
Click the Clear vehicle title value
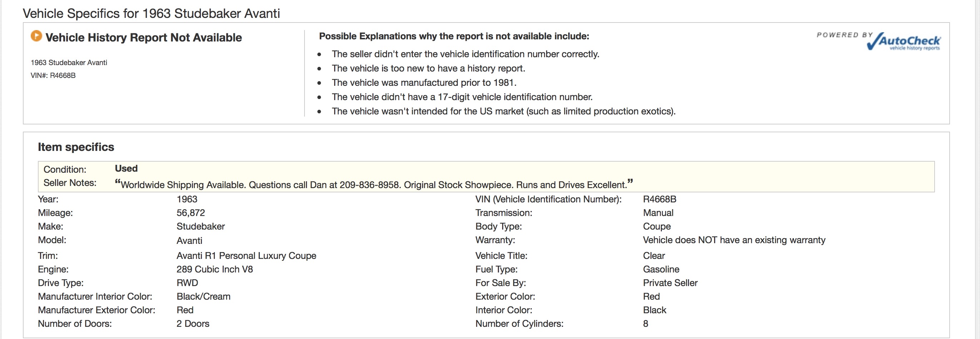(x=654, y=256)
